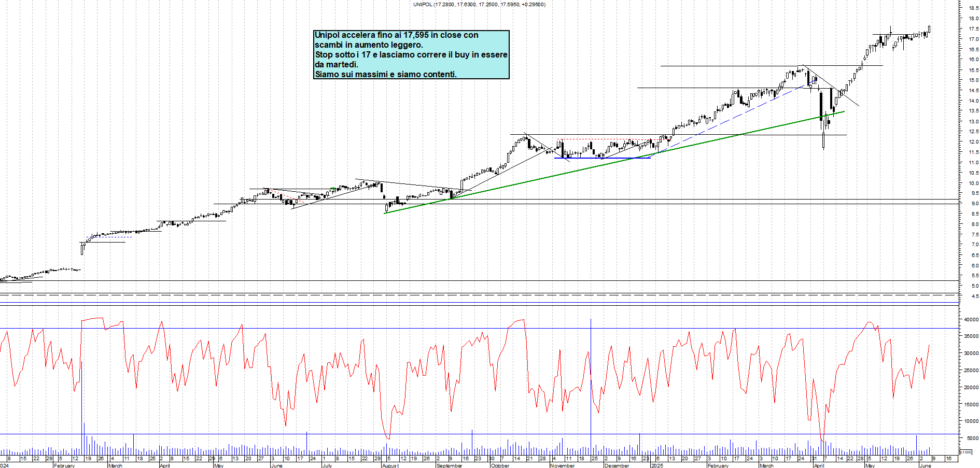The height and width of the screenshot is (468, 980).
Task: Select the 16.5 price axis label
Action: pyautogui.click(x=973, y=50)
